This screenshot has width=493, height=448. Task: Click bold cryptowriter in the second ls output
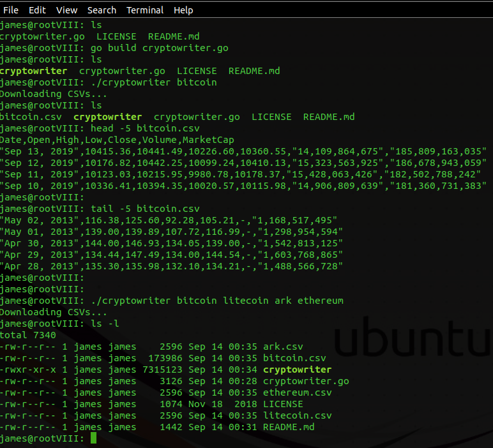(34, 71)
